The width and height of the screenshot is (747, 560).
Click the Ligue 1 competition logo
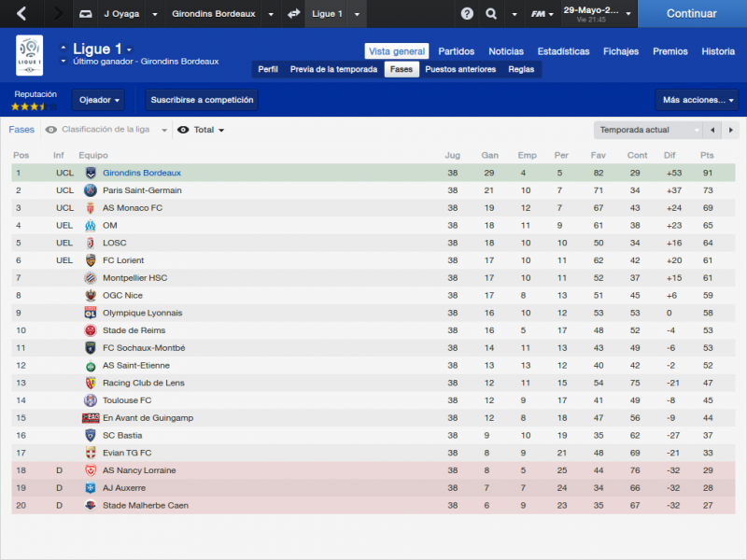[x=30, y=55]
